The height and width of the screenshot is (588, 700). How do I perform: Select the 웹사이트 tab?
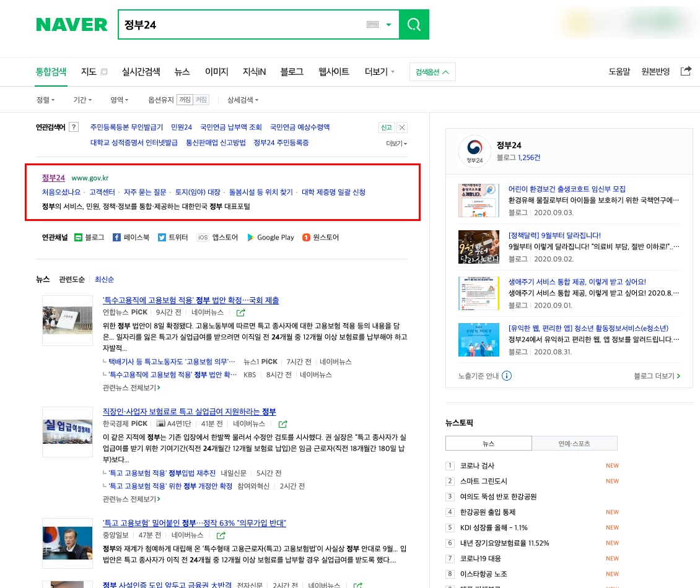click(333, 72)
